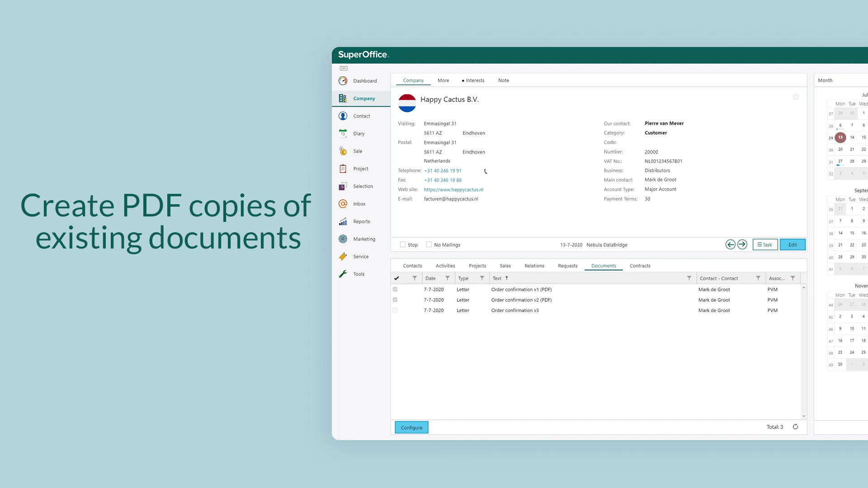Click the back arrow history button

[730, 244]
